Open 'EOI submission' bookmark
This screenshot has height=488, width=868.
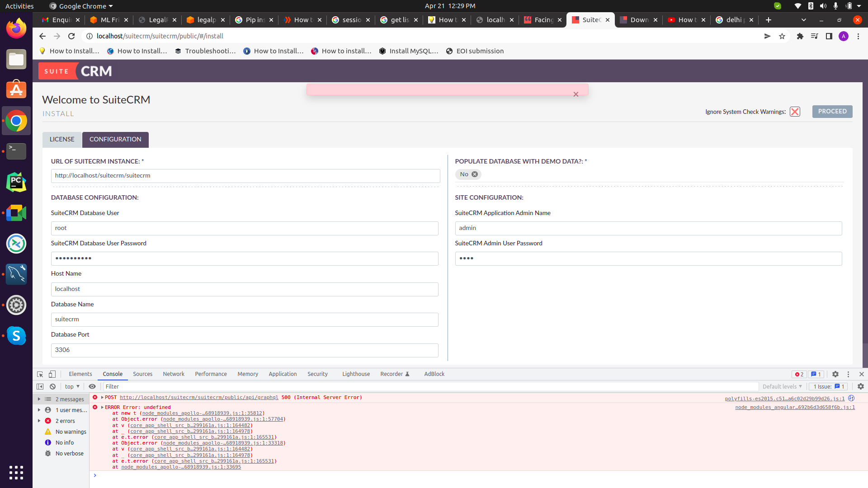pos(475,51)
